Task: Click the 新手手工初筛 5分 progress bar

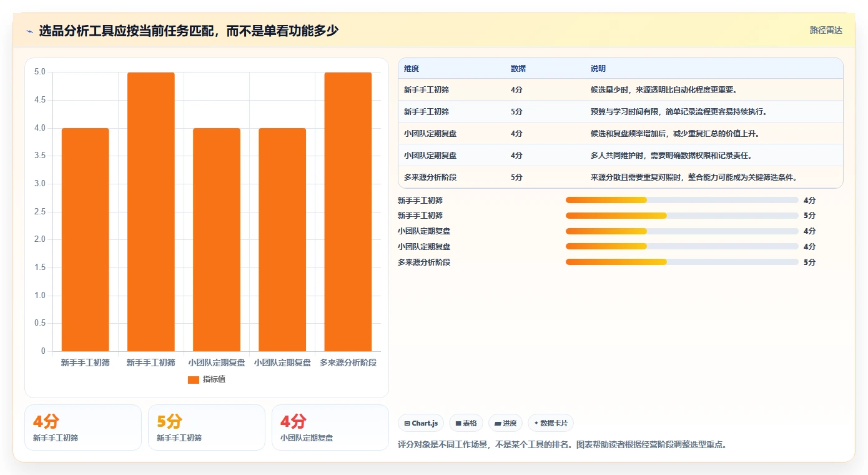Action: pos(682,216)
